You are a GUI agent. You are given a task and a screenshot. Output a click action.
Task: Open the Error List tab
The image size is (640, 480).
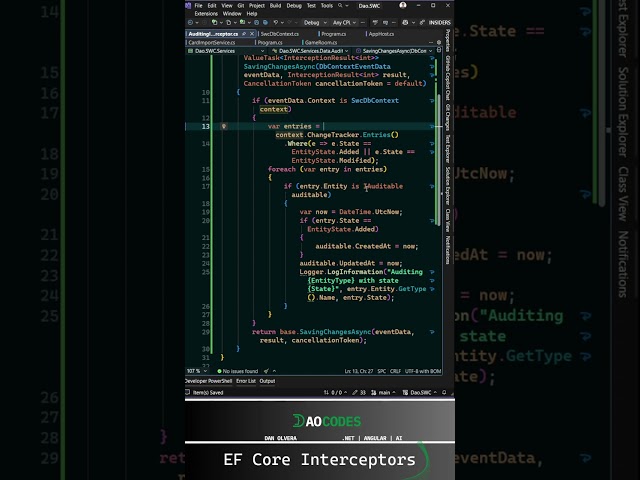point(246,381)
